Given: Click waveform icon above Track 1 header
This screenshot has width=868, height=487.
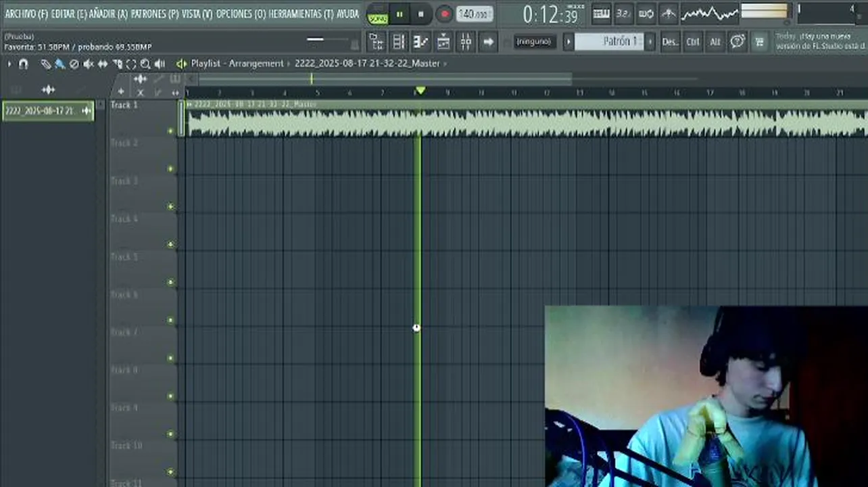Looking at the screenshot, I should coord(140,79).
